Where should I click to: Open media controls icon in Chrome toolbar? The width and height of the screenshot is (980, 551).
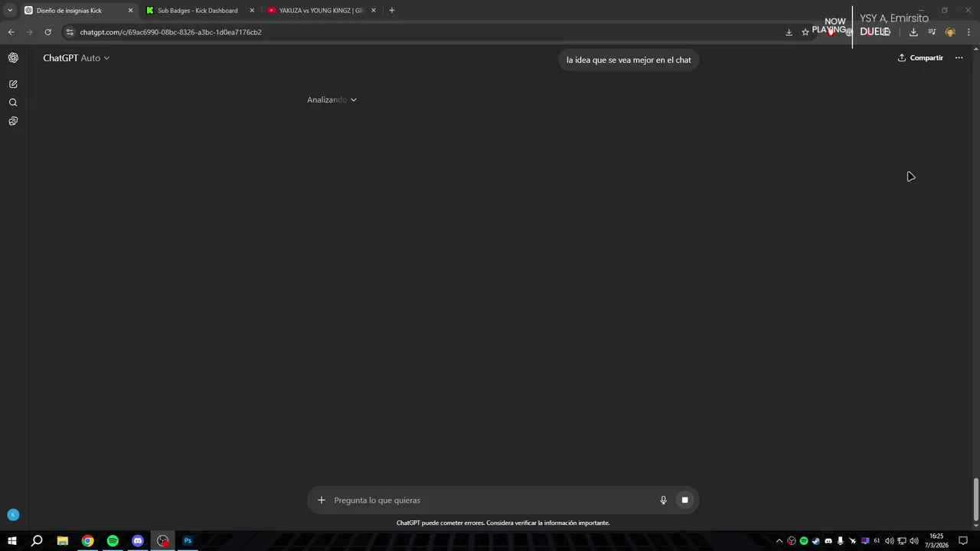[x=932, y=32]
